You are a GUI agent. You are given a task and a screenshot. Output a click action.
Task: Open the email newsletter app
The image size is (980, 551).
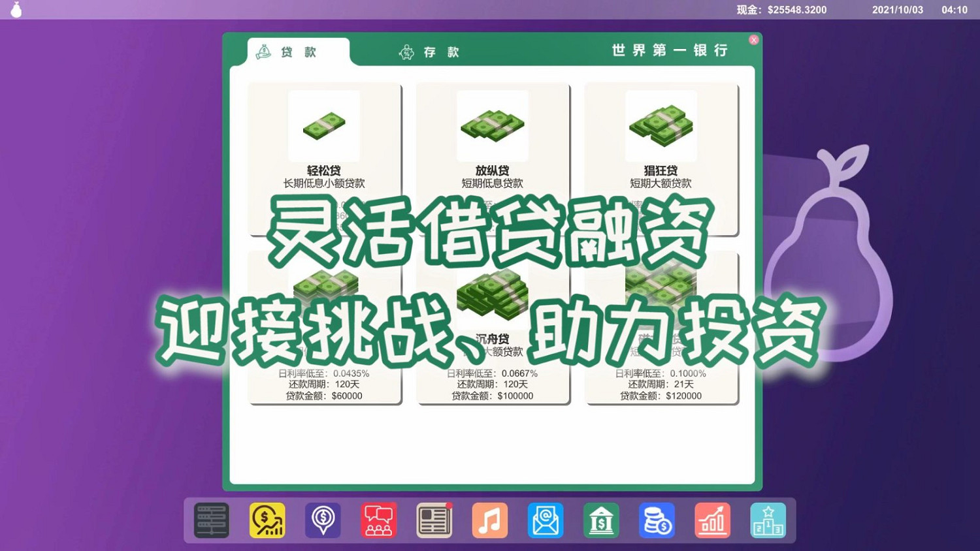(546, 520)
